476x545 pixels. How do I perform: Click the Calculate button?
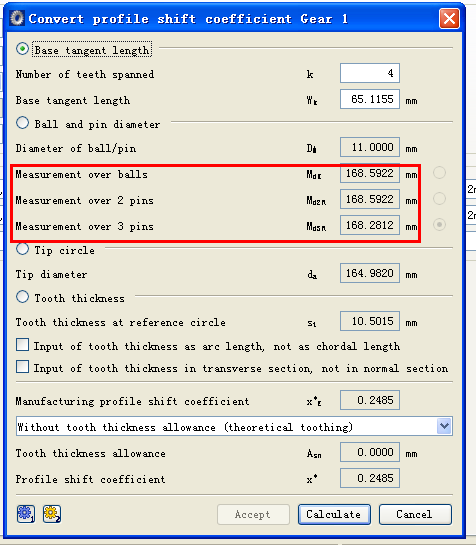[x=334, y=514]
